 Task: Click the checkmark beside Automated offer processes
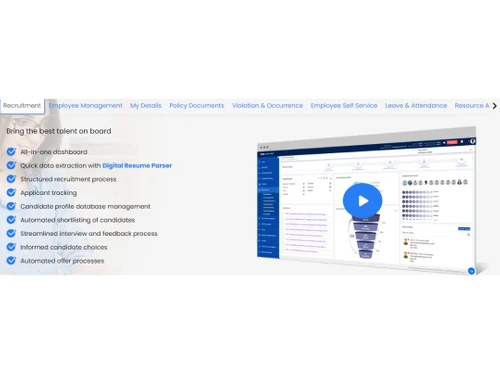pyautogui.click(x=11, y=261)
